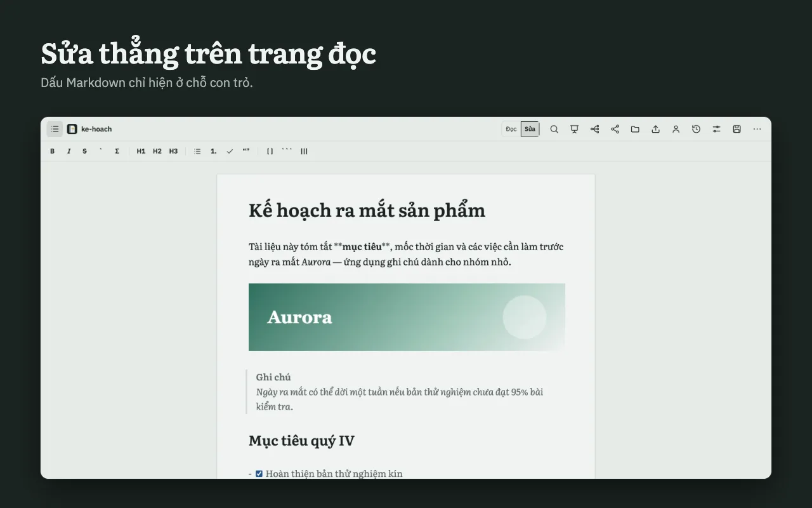Click the 'Mục tiêu quý IV' heading
812x508 pixels.
[x=301, y=441]
